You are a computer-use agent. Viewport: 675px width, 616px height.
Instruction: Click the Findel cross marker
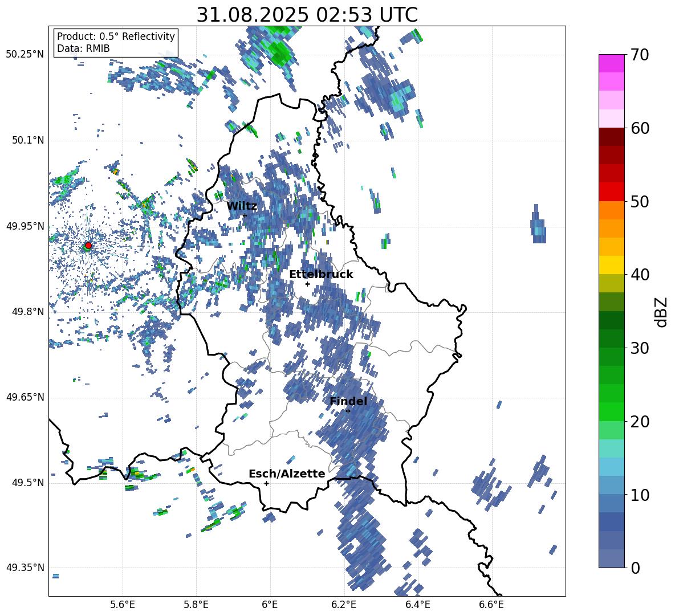(348, 411)
